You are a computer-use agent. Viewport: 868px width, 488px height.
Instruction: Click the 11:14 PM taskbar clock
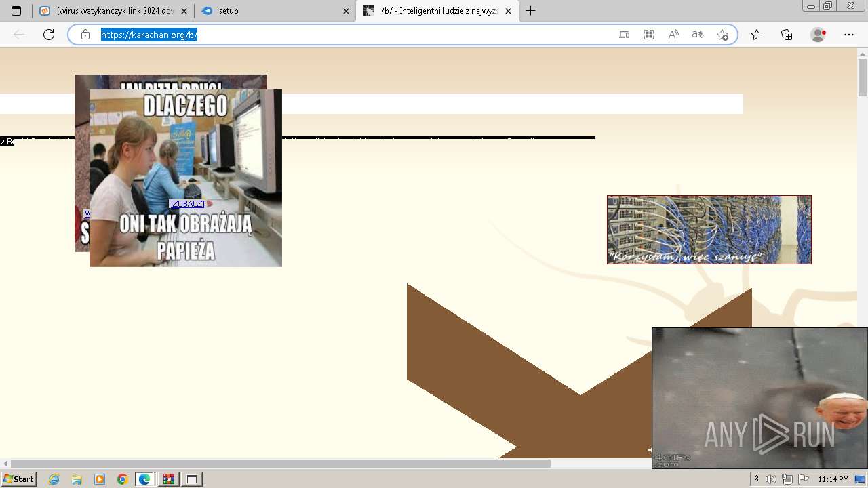(x=833, y=479)
